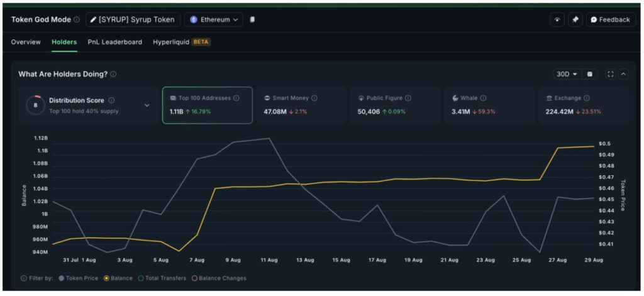The width and height of the screenshot is (644, 296).
Task: Click info icon beside Token God Mode
Action: tap(77, 19)
